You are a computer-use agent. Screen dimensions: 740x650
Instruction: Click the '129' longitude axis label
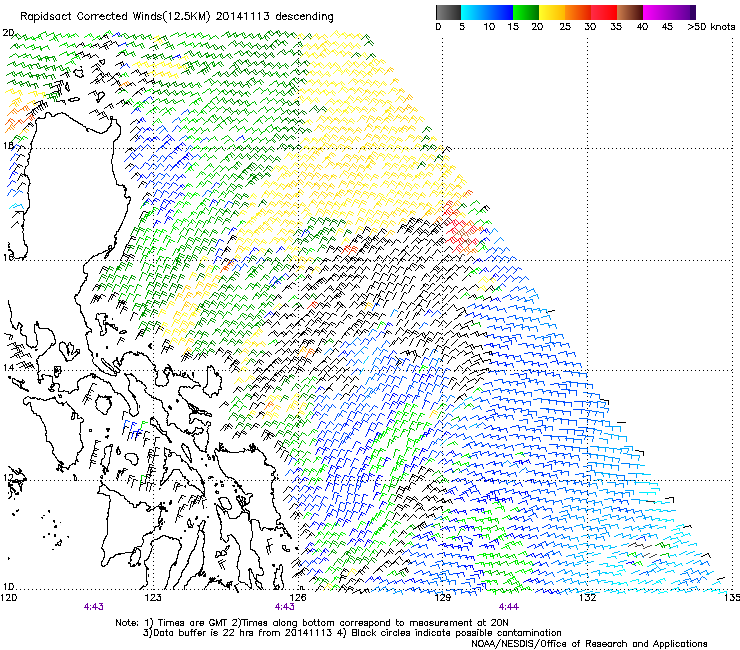[x=442, y=598]
